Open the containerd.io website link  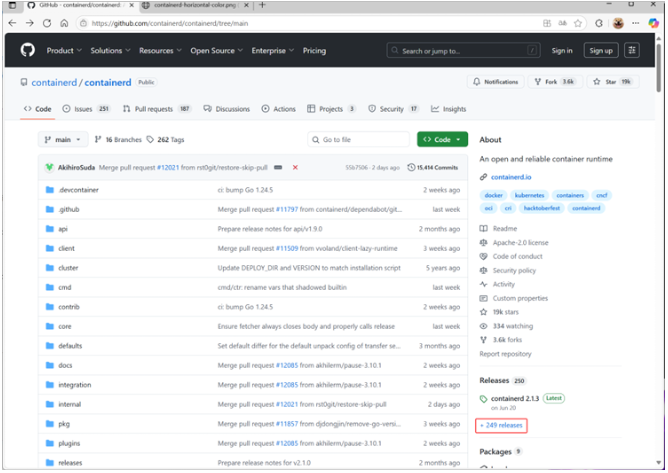511,177
